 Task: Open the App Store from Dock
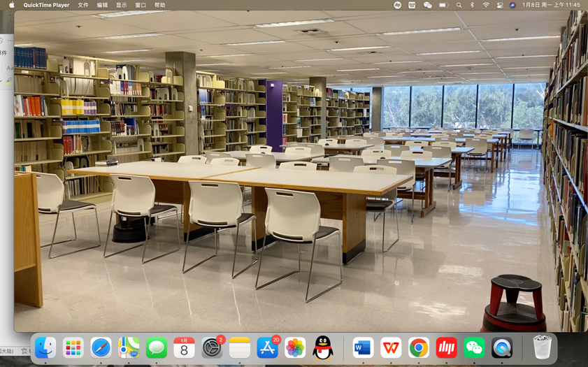[267, 347]
